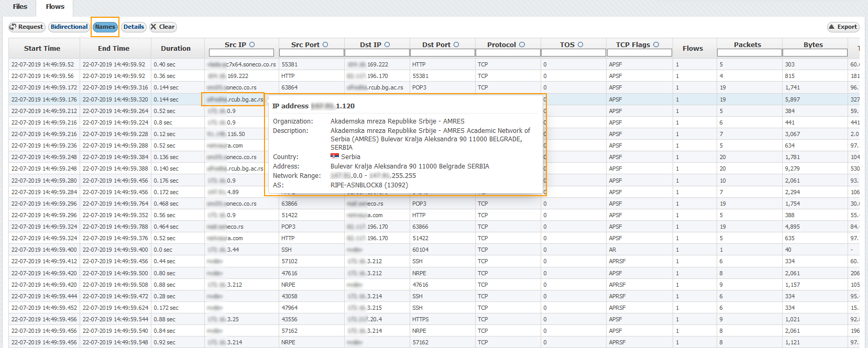868x348 pixels.
Task: Switch to the Files tab
Action: pos(20,7)
